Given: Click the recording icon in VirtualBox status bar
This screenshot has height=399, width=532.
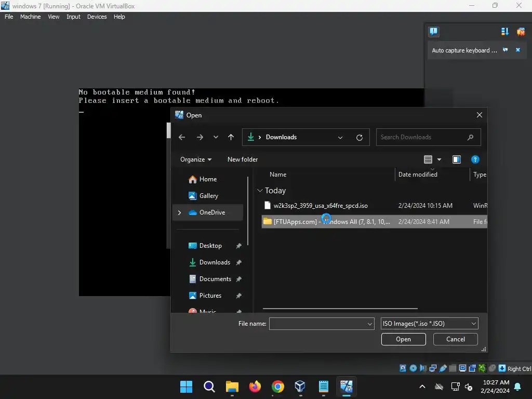Looking at the screenshot, I should click(472, 368).
